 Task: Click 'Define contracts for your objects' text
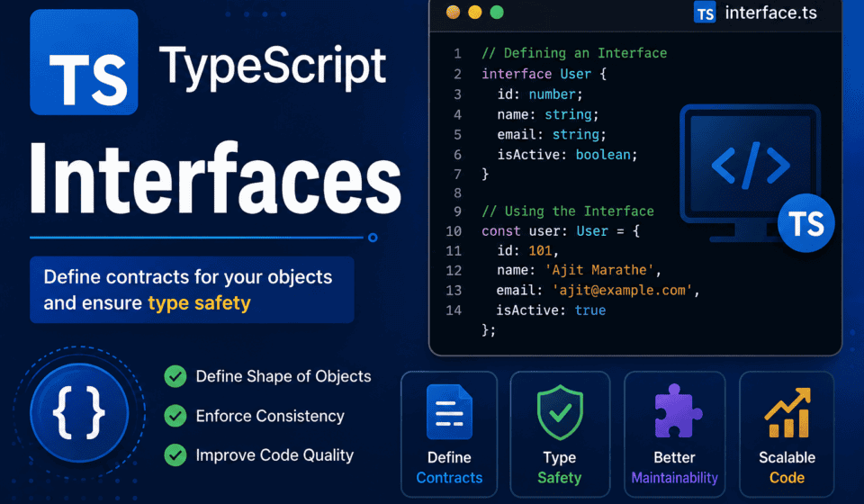coord(188,276)
